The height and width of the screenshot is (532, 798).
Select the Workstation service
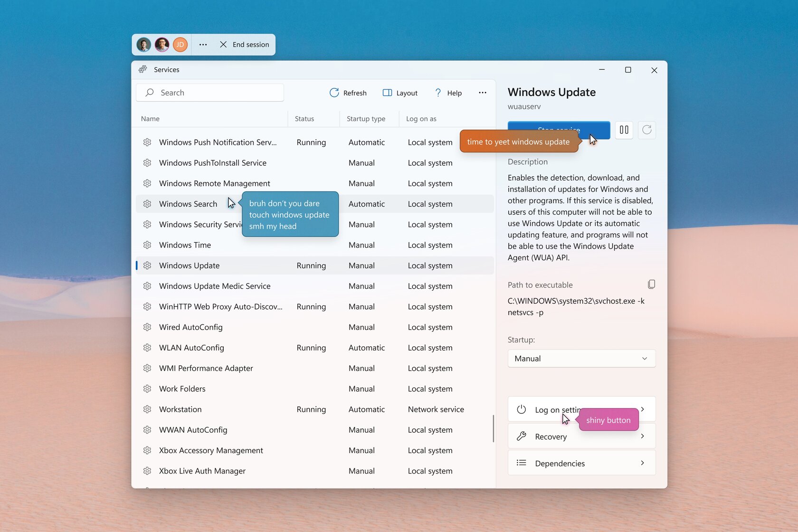(x=314, y=409)
